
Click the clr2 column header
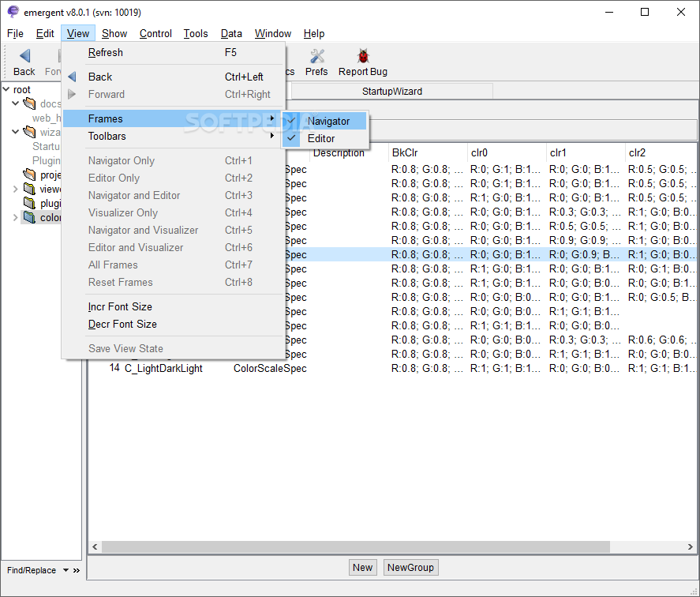661,153
